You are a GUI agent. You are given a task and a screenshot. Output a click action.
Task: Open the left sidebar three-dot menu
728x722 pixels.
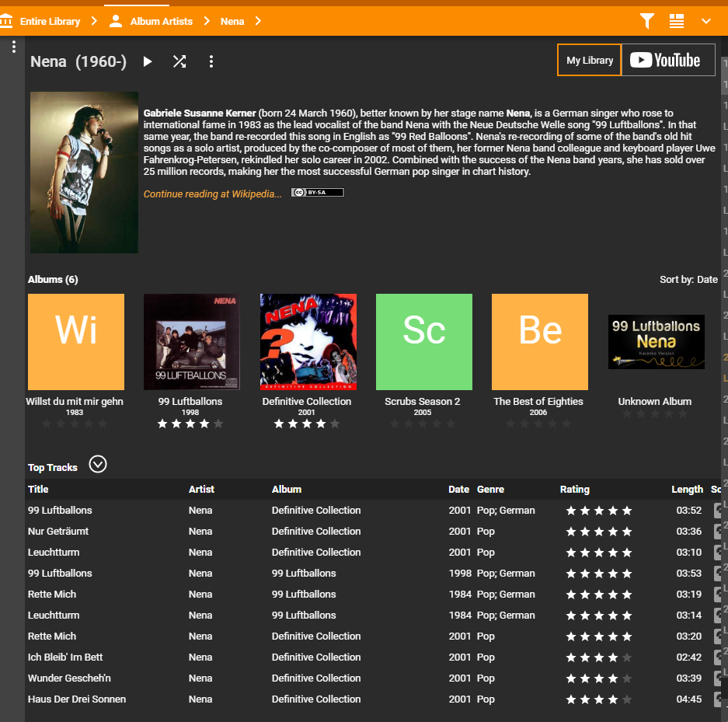[x=14, y=47]
